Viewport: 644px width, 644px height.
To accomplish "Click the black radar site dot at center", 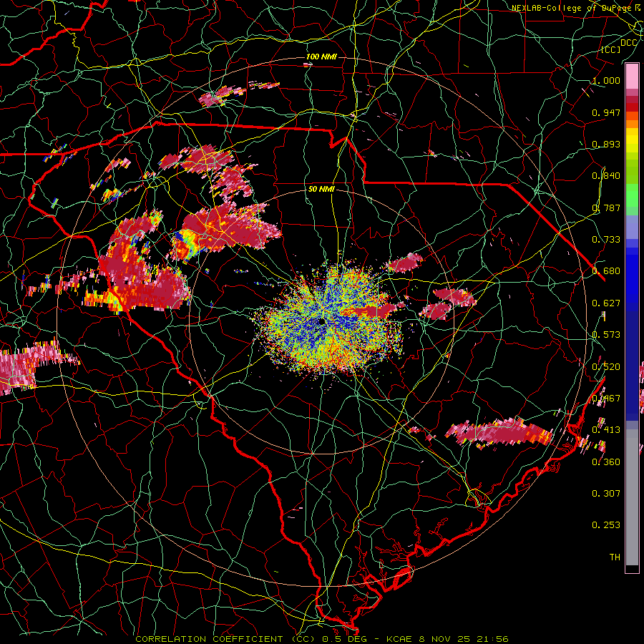I will click(x=321, y=321).
